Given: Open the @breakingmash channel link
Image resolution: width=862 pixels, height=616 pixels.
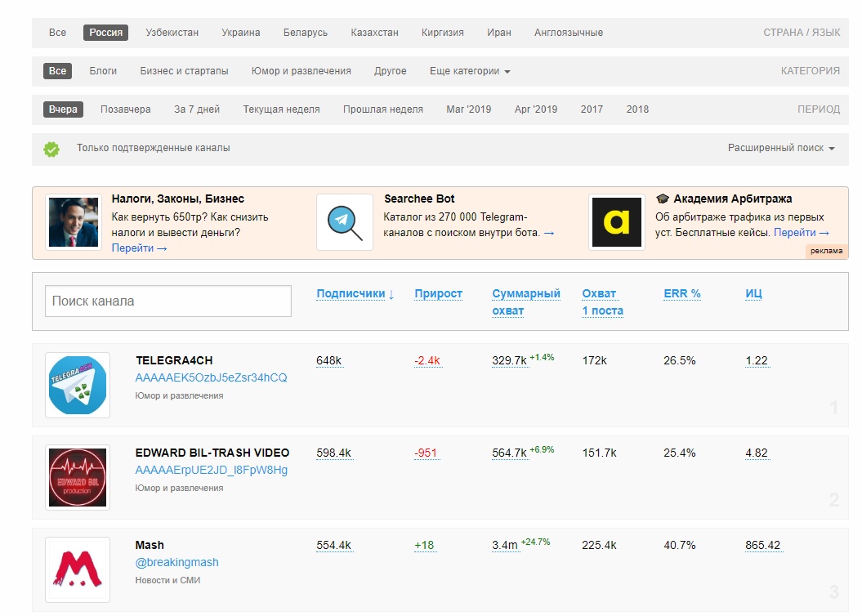Looking at the screenshot, I should pyautogui.click(x=176, y=562).
